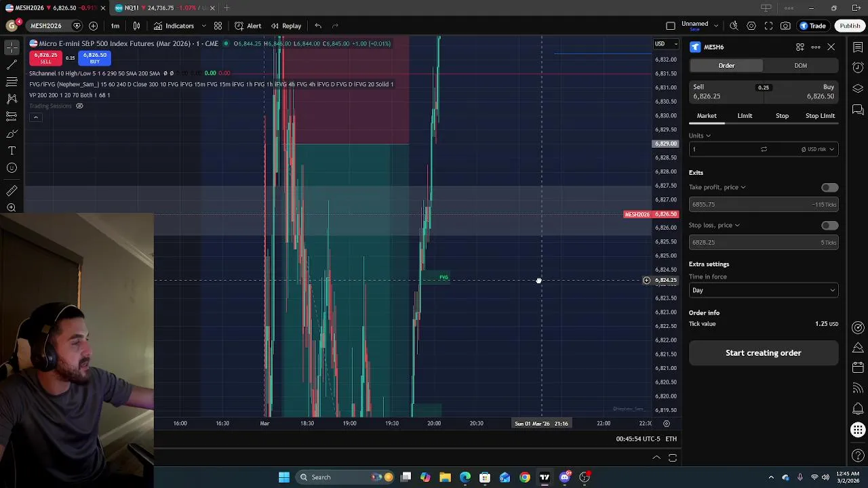
Task: Click the Stop loss price input field
Action: [x=764, y=243]
